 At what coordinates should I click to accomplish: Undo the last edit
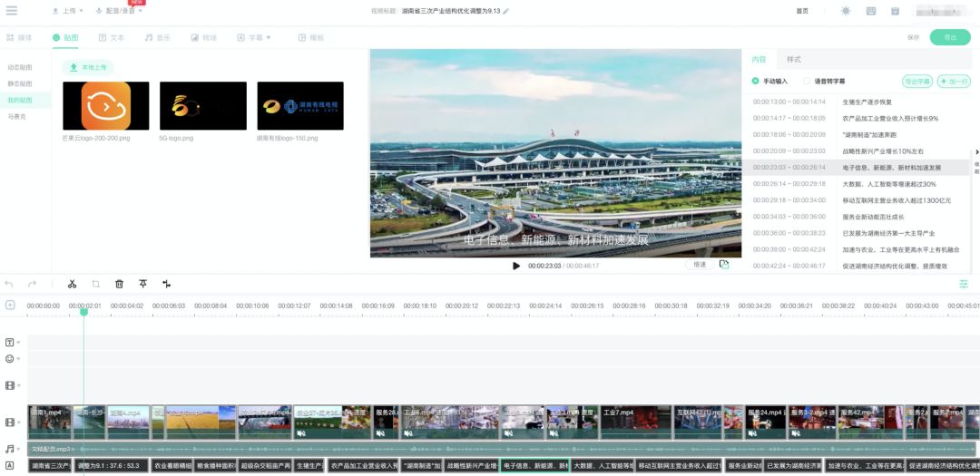click(10, 284)
